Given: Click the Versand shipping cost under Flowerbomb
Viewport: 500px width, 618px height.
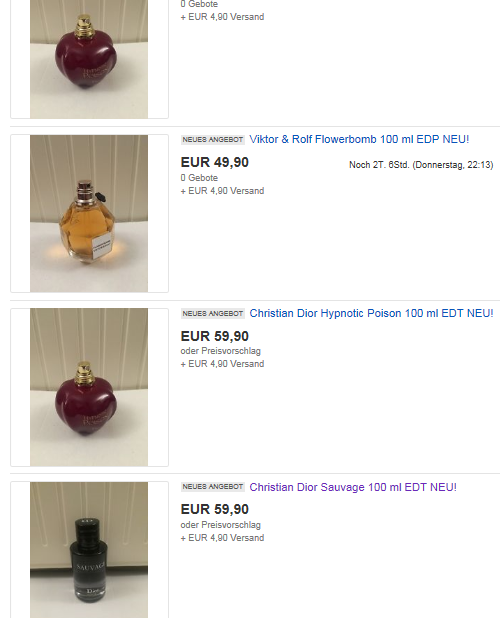Looking at the screenshot, I should tap(222, 191).
